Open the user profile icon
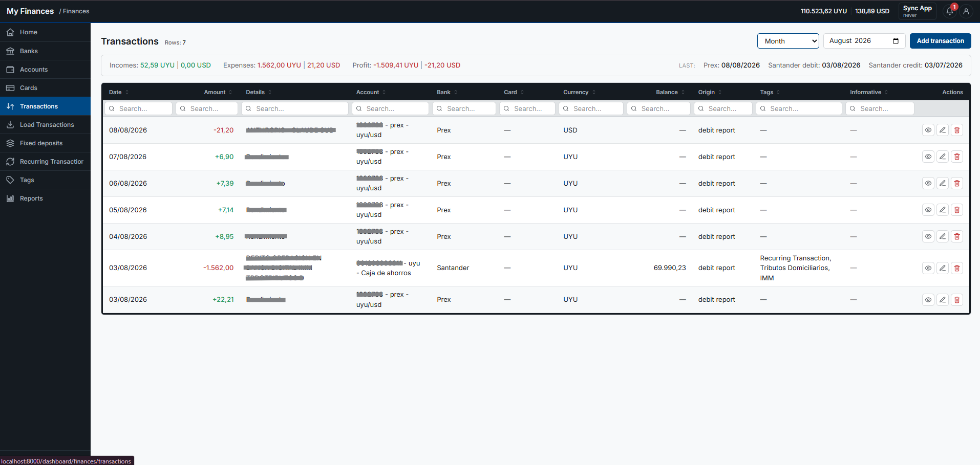This screenshot has height=465, width=980. pos(966,11)
